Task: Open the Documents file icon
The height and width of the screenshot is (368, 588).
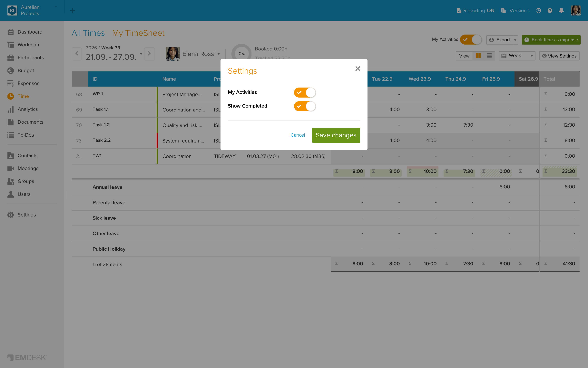Action: [10, 122]
